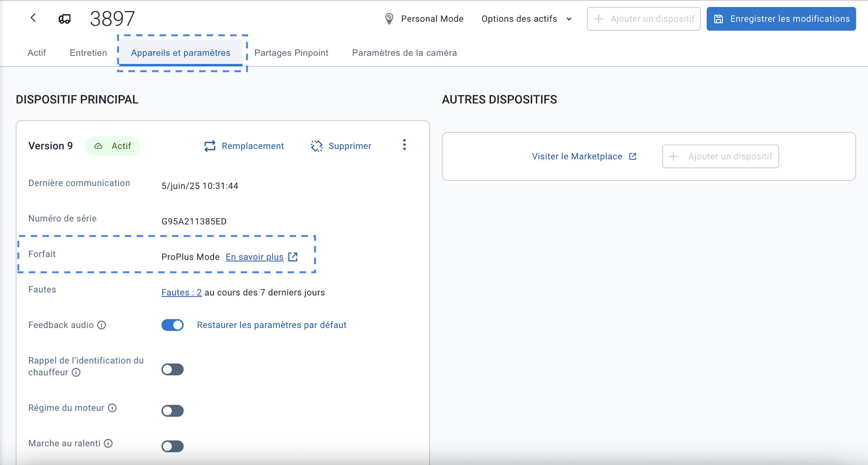Open the three-dot device menu
The width and height of the screenshot is (868, 465).
pyautogui.click(x=404, y=145)
